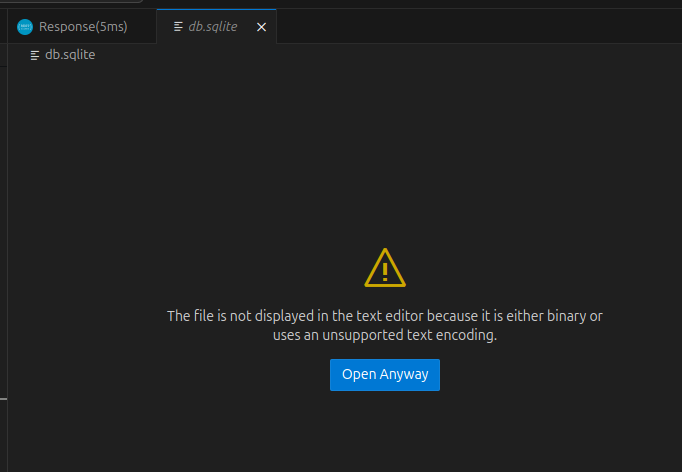The width and height of the screenshot is (682, 472).
Task: Click the file icon in db.sqlite tab
Action: [178, 27]
